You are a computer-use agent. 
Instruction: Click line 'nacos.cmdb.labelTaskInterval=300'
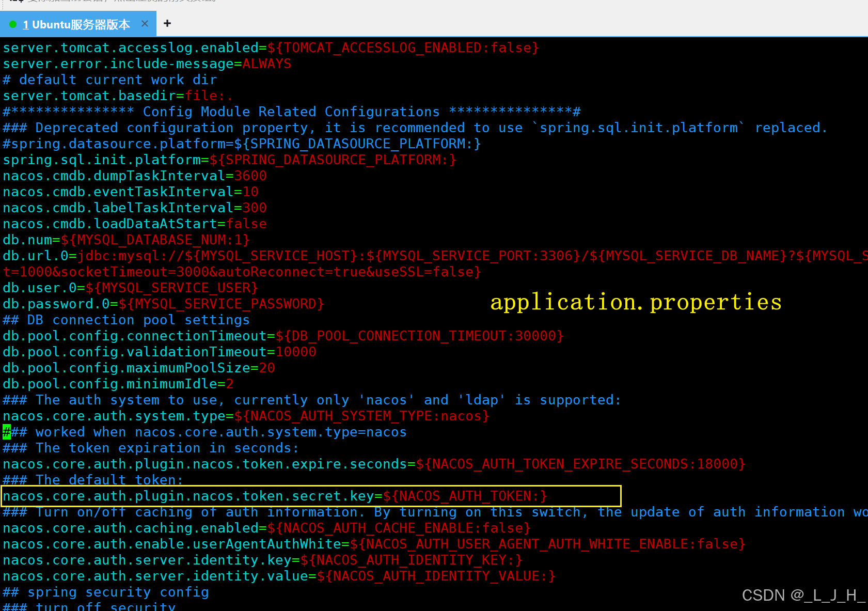pos(135,208)
